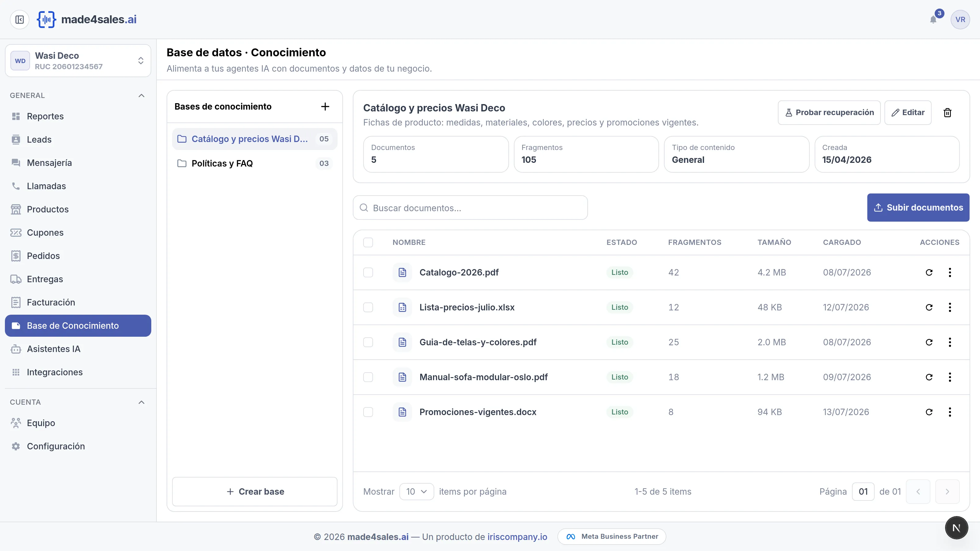This screenshot has height=551, width=980.
Task: Open the items per page dropdown showing 10
Action: coord(417,492)
